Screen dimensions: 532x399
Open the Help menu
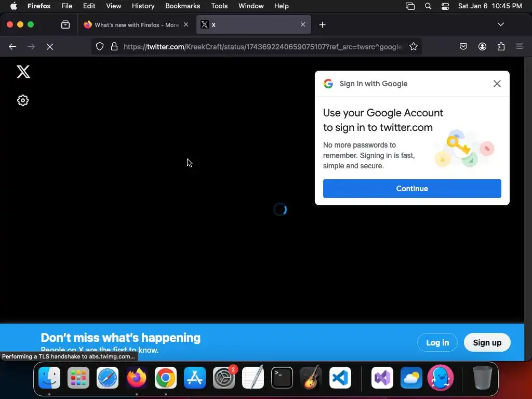(x=281, y=6)
